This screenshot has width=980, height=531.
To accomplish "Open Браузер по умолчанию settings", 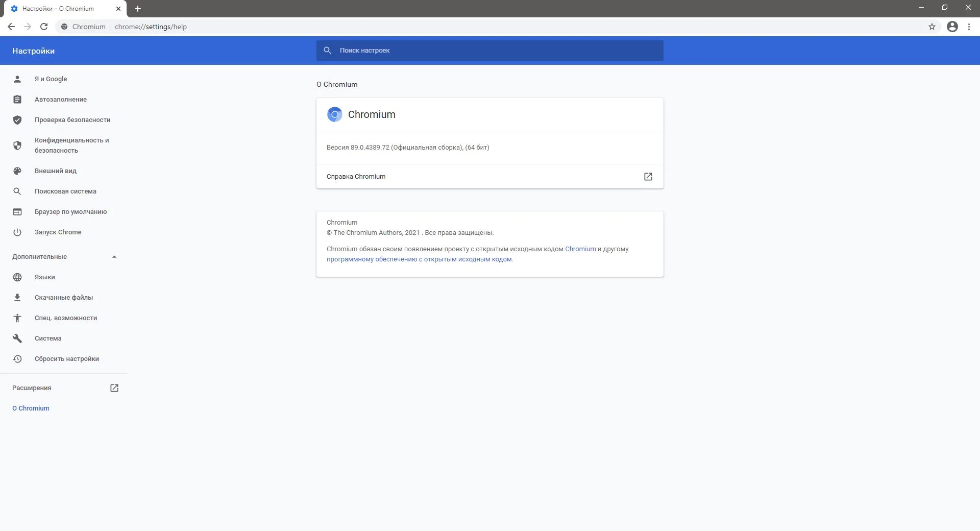I will (71, 211).
